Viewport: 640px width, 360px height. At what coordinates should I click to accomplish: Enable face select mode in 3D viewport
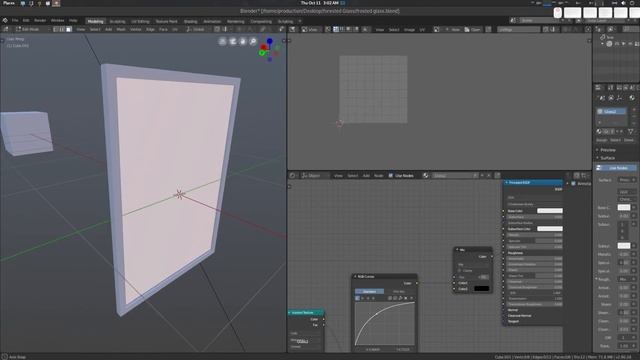pyautogui.click(x=69, y=29)
